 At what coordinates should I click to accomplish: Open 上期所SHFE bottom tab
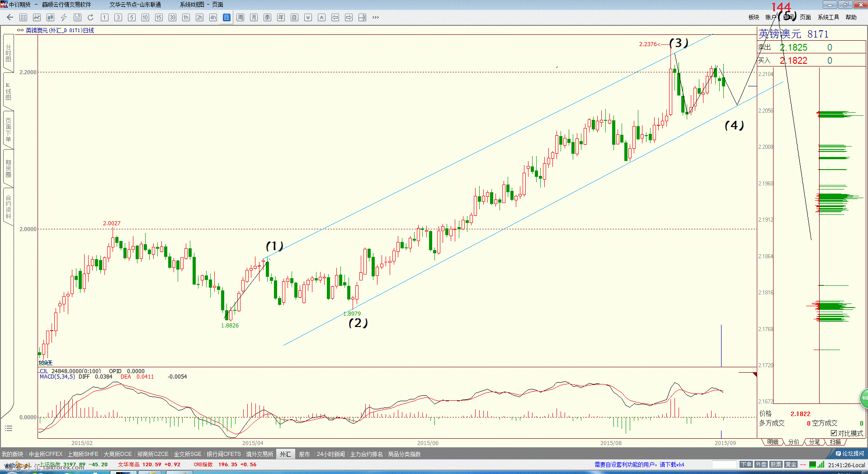(x=83, y=454)
